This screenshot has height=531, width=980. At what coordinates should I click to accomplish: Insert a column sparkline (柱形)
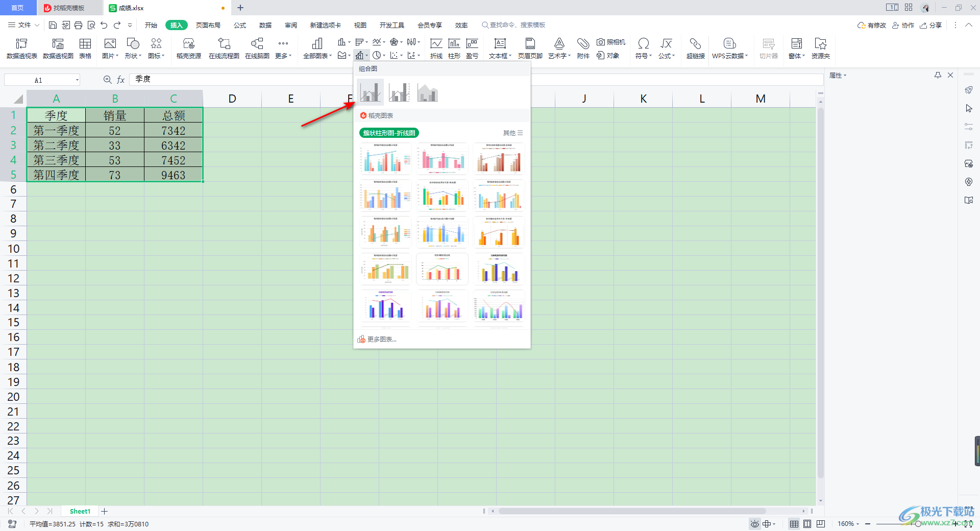454,49
